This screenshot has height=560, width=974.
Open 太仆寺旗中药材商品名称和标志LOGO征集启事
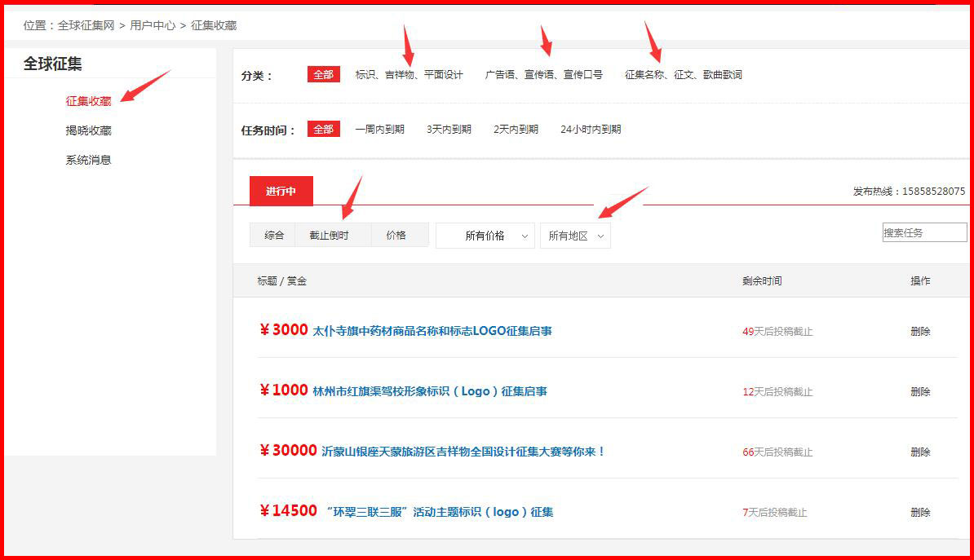[x=432, y=331]
